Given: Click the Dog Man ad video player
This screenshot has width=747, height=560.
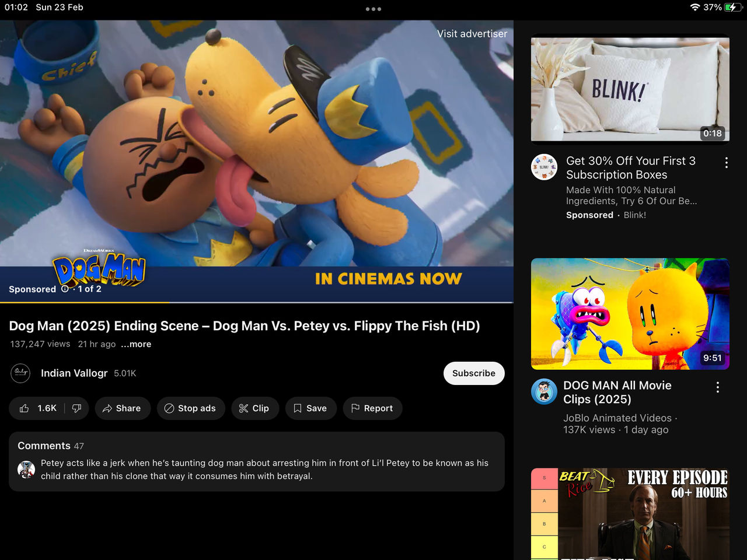Looking at the screenshot, I should tap(257, 162).
